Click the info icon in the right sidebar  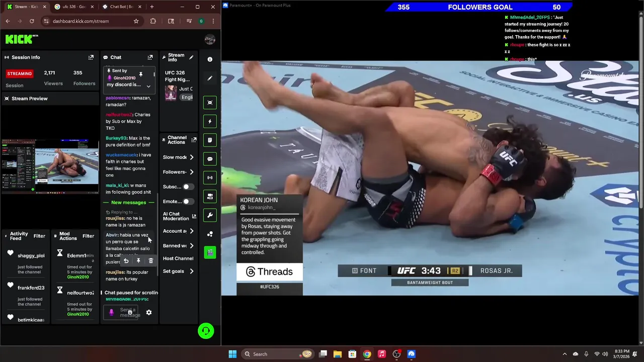210,59
